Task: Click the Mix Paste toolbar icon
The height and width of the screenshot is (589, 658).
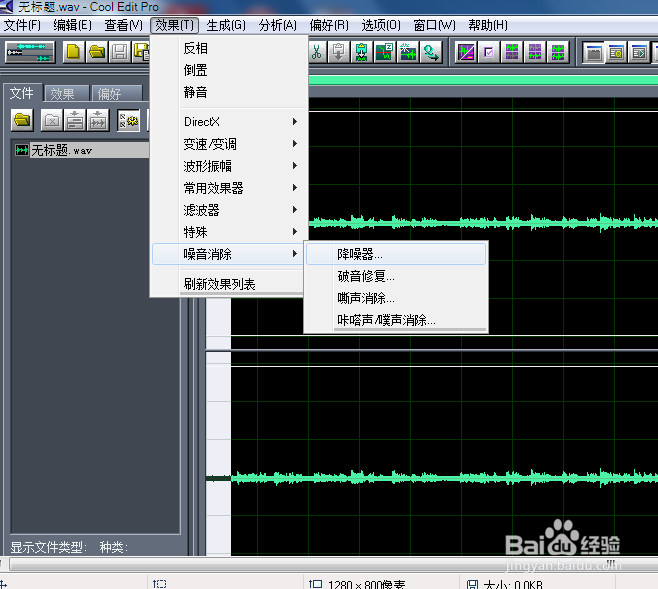Action: [361, 52]
